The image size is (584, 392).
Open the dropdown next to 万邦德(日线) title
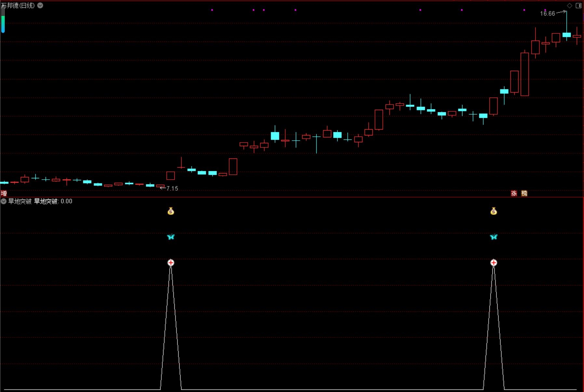pyautogui.click(x=40, y=6)
